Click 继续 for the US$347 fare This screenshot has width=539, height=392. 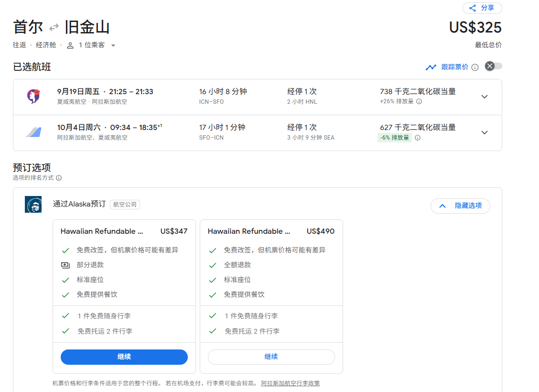(x=124, y=357)
